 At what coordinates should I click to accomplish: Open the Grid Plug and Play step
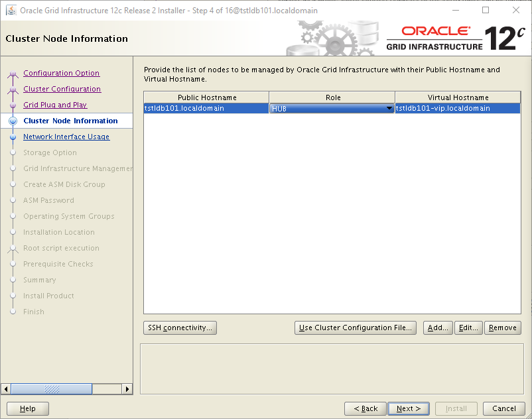[x=55, y=105]
